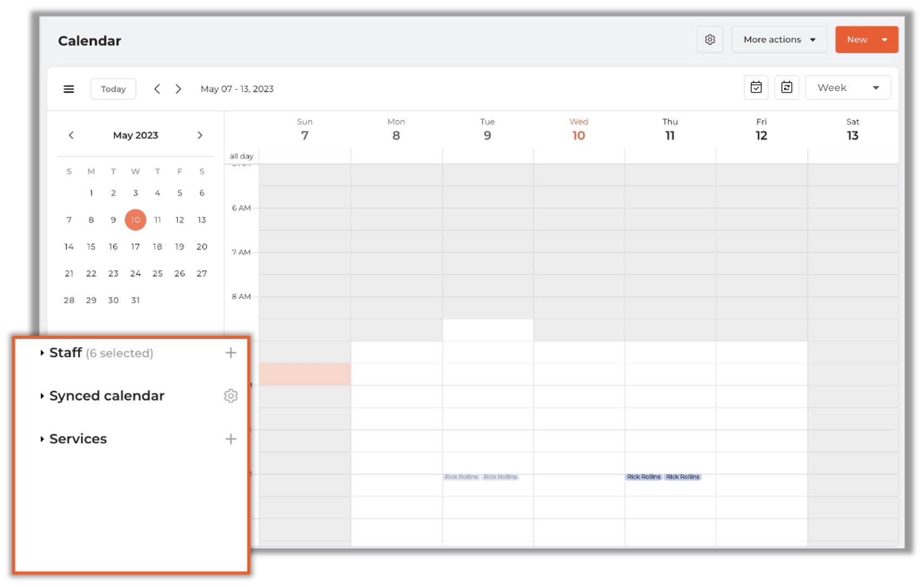Add staff with the plus icon
Screen dimensions: 924x587
coord(230,353)
